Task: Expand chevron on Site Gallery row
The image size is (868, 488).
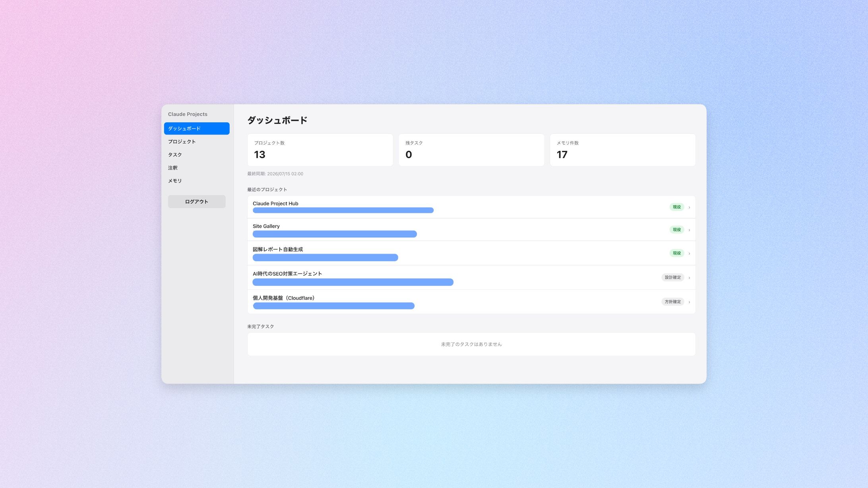Action: (x=689, y=230)
